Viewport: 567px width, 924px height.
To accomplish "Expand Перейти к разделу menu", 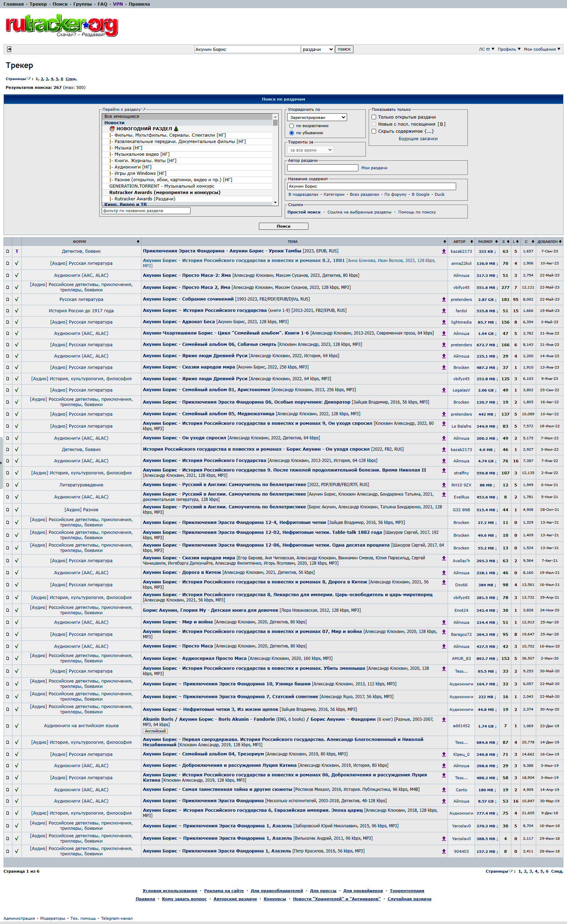I will (x=124, y=109).
